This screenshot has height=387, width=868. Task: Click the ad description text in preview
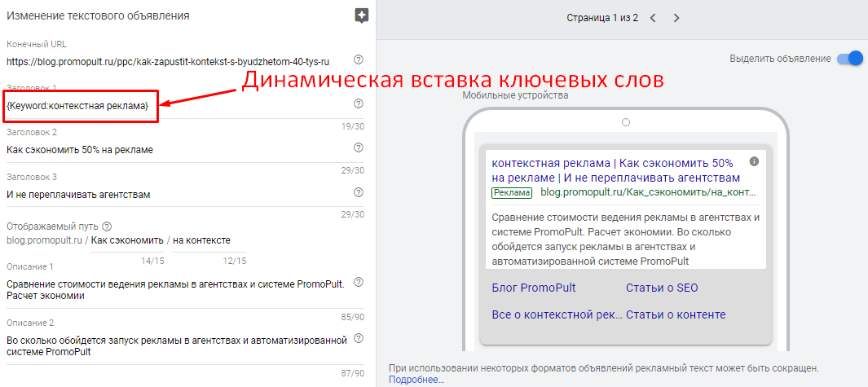626,239
